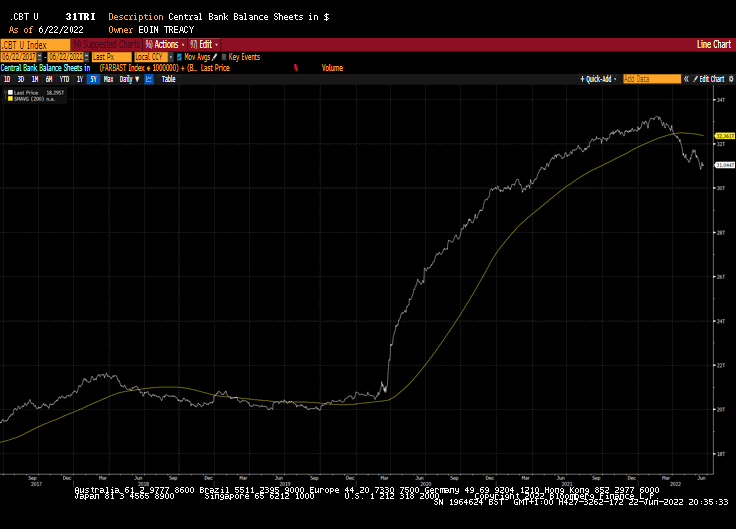Select the 5Y time range

pos(93,79)
